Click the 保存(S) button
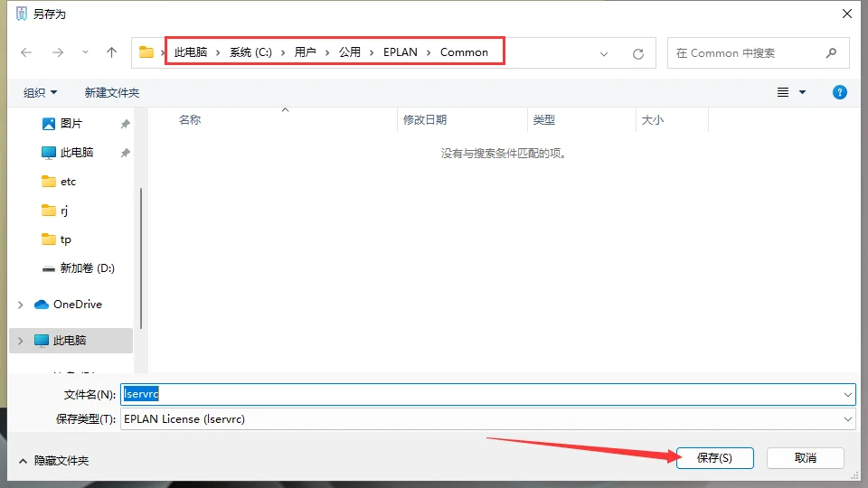This screenshot has width=868, height=488. [714, 458]
